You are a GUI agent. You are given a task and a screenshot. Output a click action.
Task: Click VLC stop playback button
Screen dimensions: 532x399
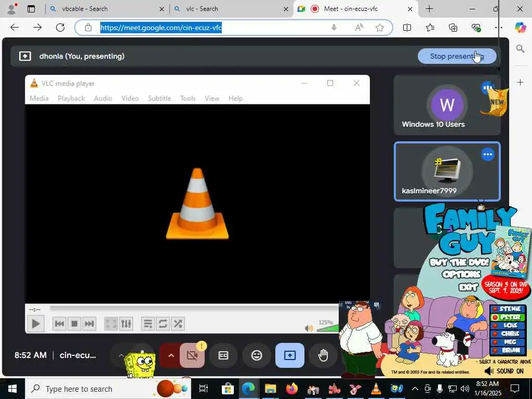coord(74,324)
